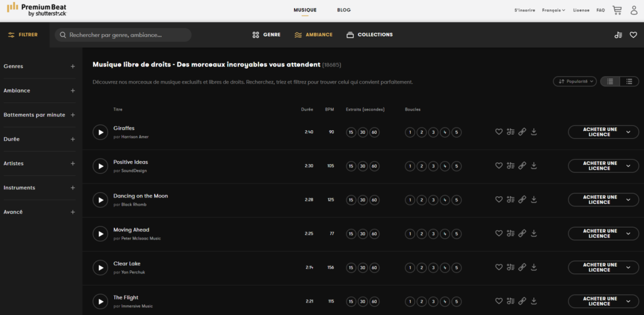Add Giraffes to favorites with heart icon
Image resolution: width=644 pixels, height=315 pixels.
point(499,132)
